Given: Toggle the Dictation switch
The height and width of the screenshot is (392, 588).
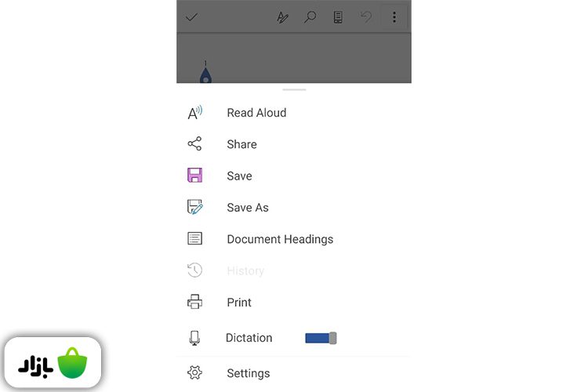Looking at the screenshot, I should click(x=321, y=338).
